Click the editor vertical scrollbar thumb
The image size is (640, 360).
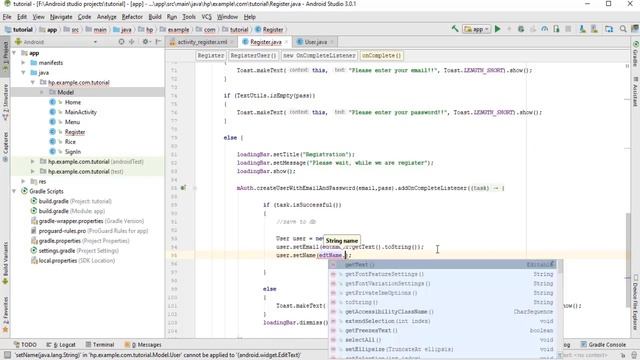(628, 259)
